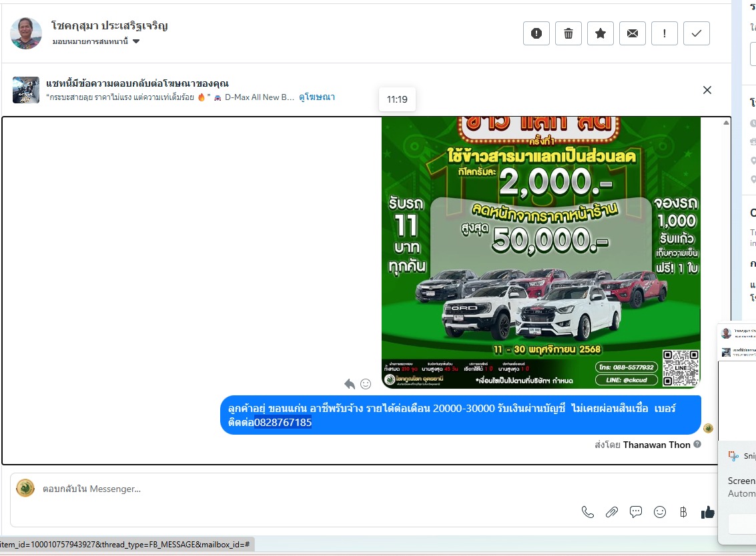The width and height of the screenshot is (756, 556).
Task: Click the baht payment request icon
Action: click(x=683, y=512)
